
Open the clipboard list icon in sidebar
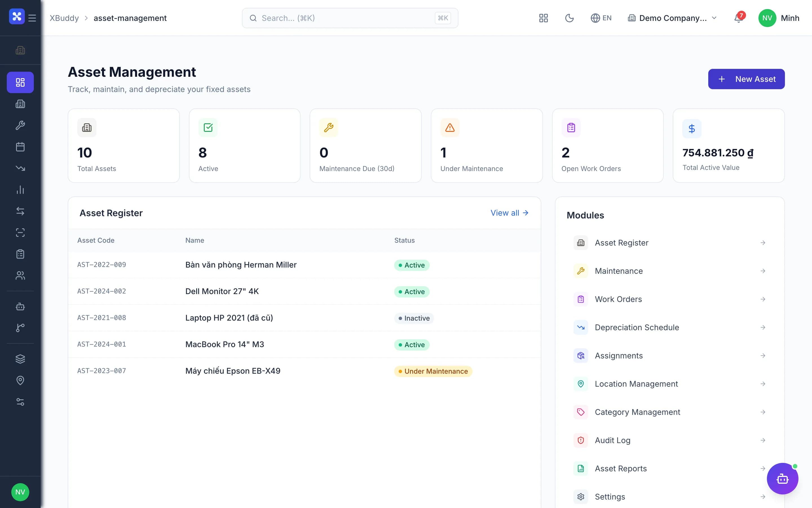click(20, 254)
